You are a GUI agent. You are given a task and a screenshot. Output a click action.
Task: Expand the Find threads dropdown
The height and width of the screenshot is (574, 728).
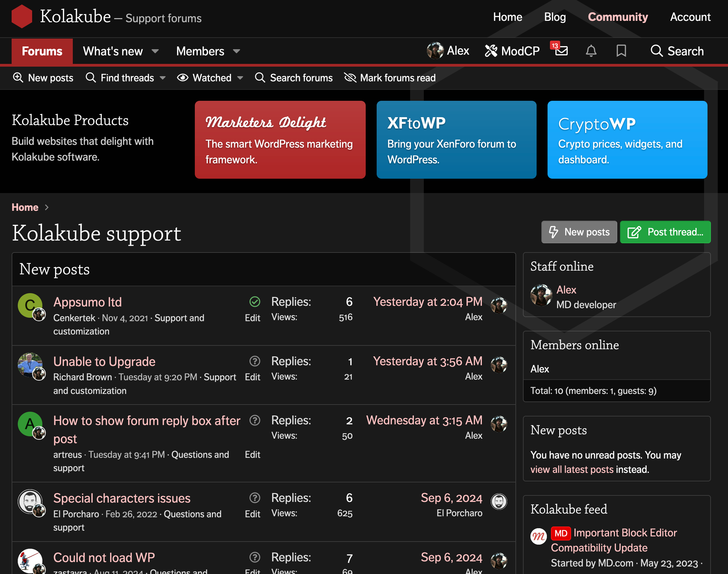pyautogui.click(x=163, y=78)
